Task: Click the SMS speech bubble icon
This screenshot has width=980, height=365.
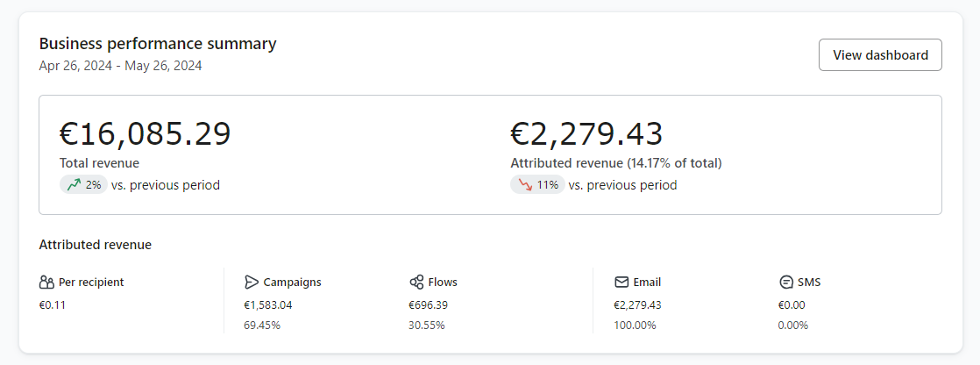Action: coord(785,283)
